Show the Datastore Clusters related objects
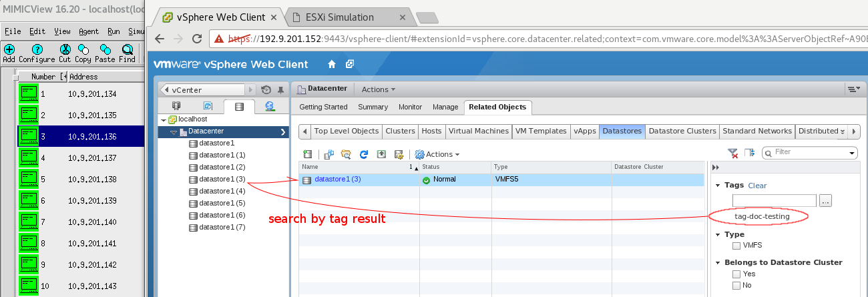The height and width of the screenshot is (297, 868). pos(682,131)
